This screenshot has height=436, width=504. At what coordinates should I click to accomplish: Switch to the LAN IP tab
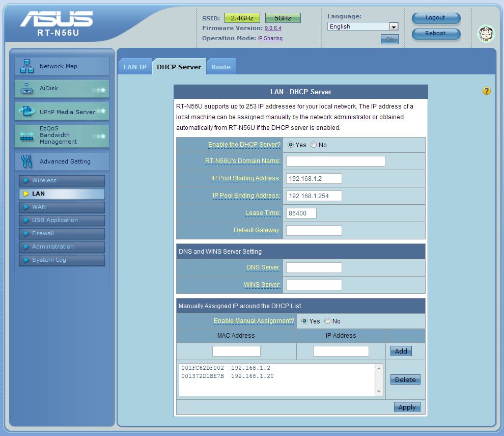pyautogui.click(x=135, y=67)
